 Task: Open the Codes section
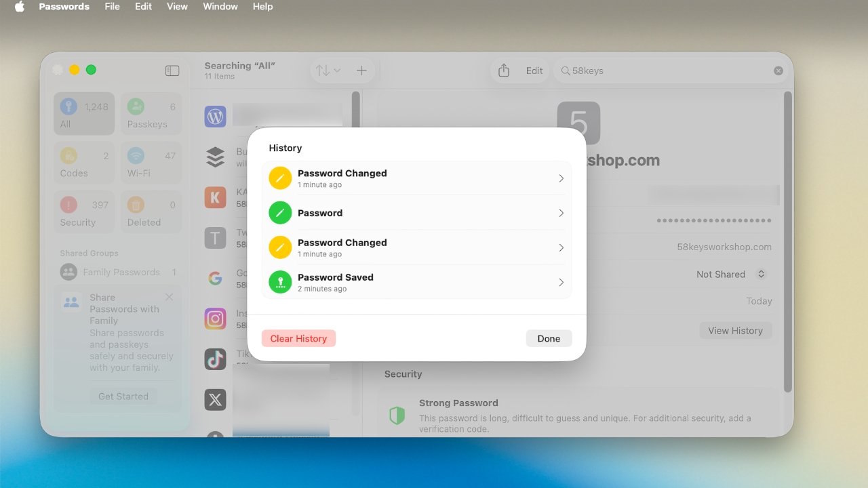pyautogui.click(x=83, y=163)
